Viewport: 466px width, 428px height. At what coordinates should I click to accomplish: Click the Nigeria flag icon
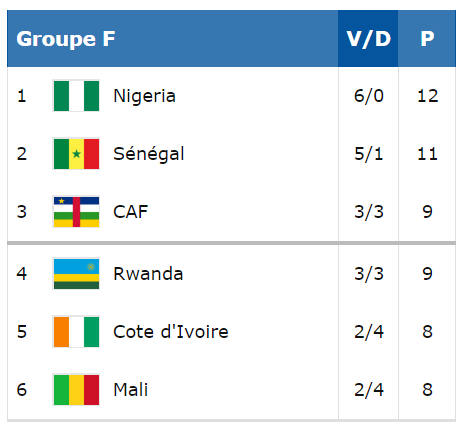(x=76, y=96)
